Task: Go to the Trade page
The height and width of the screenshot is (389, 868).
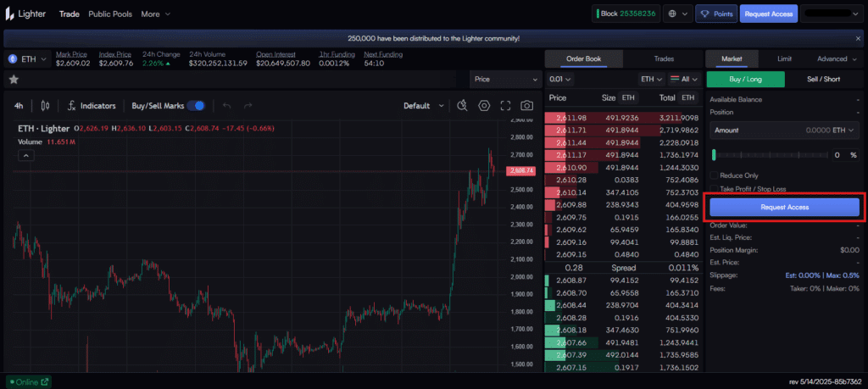Action: [70, 14]
